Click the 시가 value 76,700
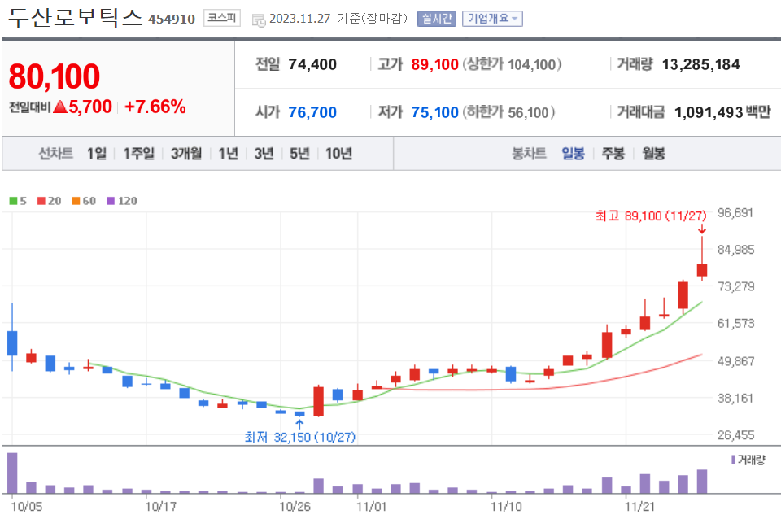The width and height of the screenshot is (781, 532). pyautogui.click(x=312, y=112)
